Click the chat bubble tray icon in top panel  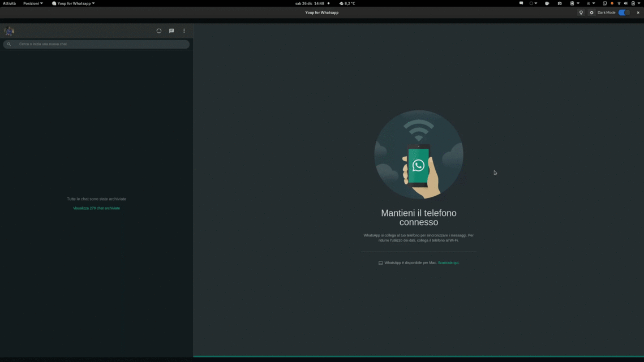coord(521,3)
